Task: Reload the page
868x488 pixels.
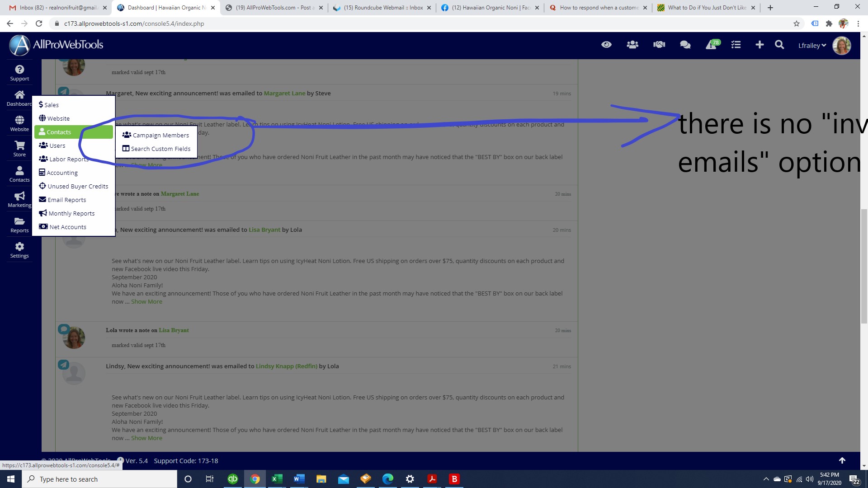Action: [39, 23]
